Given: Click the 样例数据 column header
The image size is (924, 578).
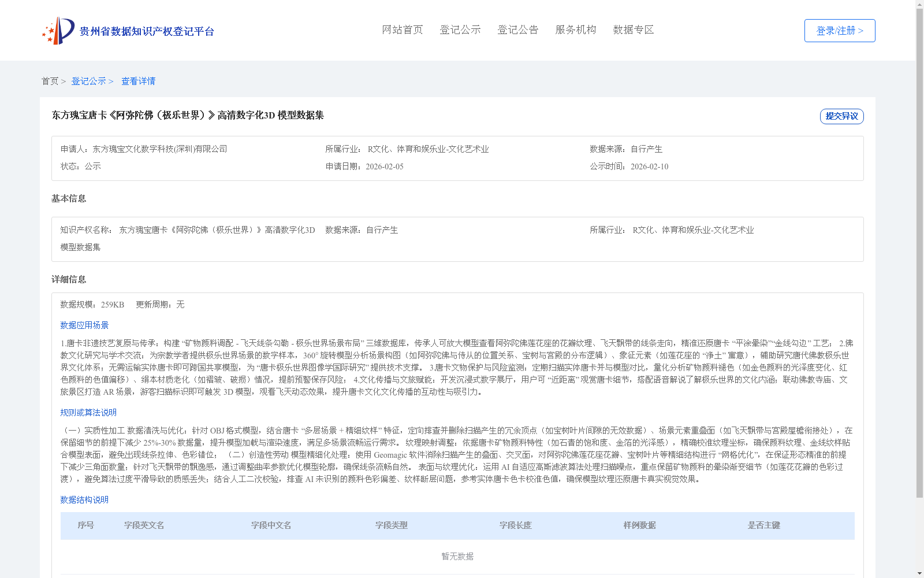Looking at the screenshot, I should (x=640, y=525).
